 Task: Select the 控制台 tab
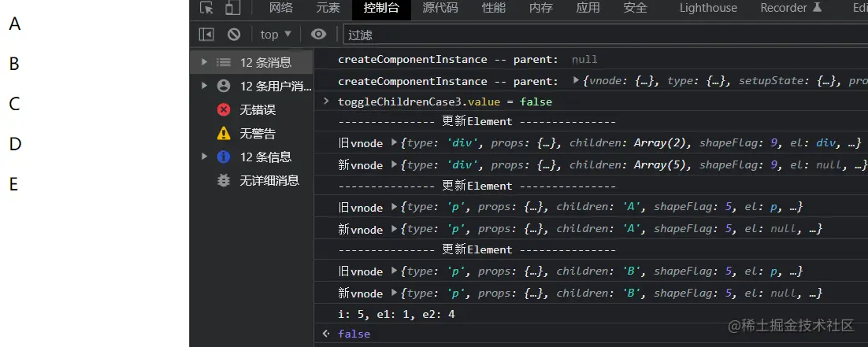click(x=381, y=8)
